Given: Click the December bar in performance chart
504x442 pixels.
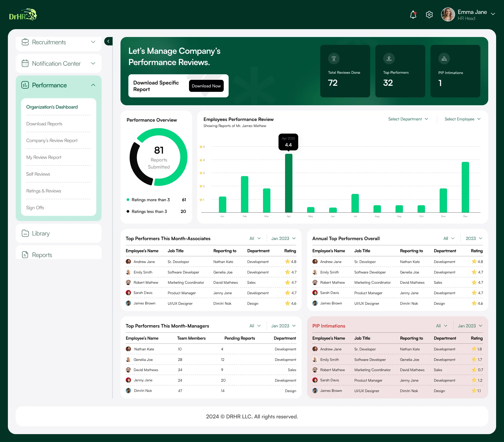Looking at the screenshot, I should click(x=465, y=187).
